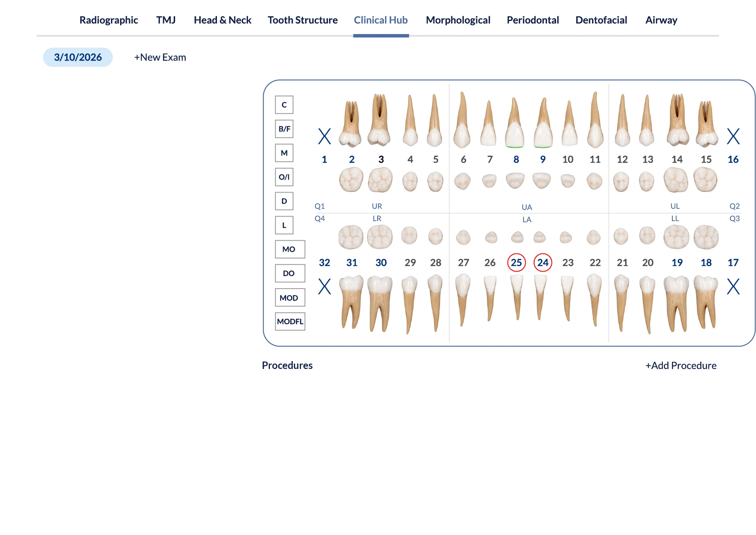Select the missing tooth 16 X mark
The height and width of the screenshot is (535, 756).
click(x=733, y=136)
